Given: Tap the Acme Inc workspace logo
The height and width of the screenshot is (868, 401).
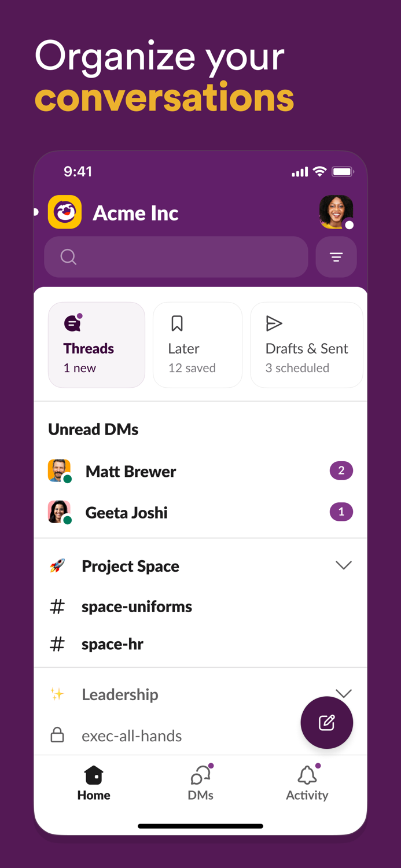Looking at the screenshot, I should click(65, 212).
